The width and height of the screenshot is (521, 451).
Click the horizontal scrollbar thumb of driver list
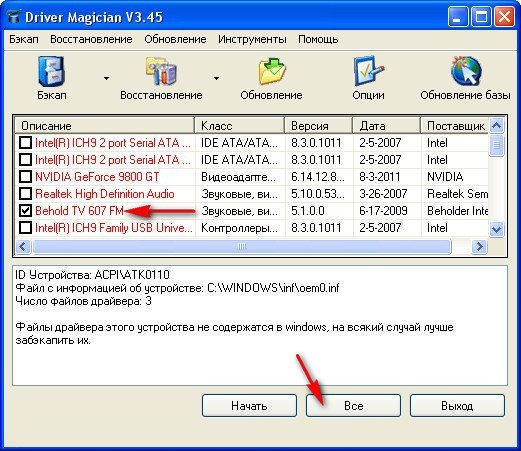coord(242,247)
